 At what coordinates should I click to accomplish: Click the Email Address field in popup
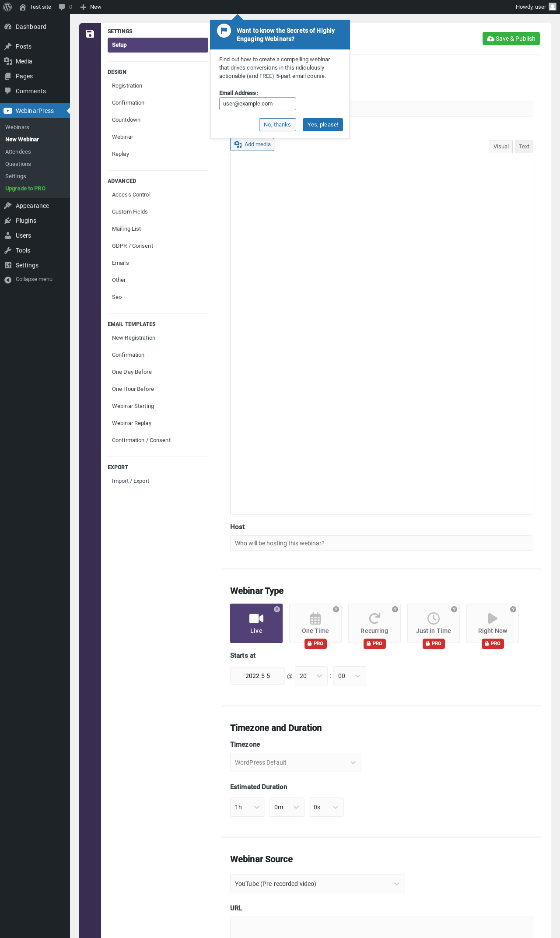click(258, 104)
